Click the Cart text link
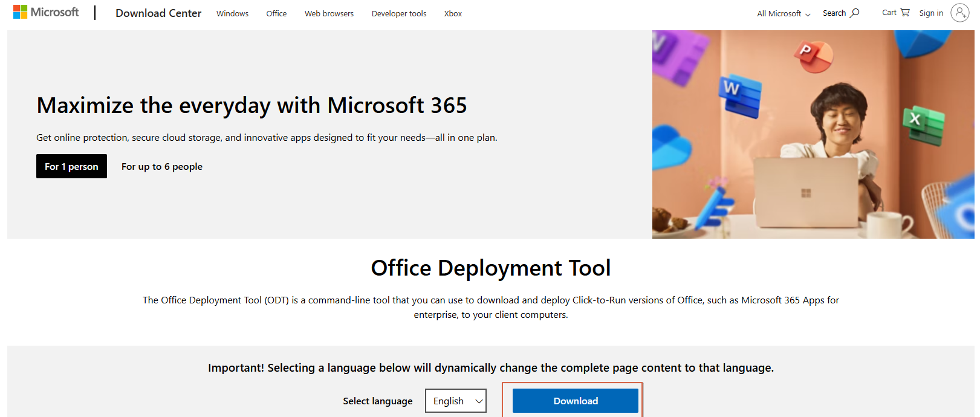Viewport: 980px width, 417px height. (x=889, y=12)
